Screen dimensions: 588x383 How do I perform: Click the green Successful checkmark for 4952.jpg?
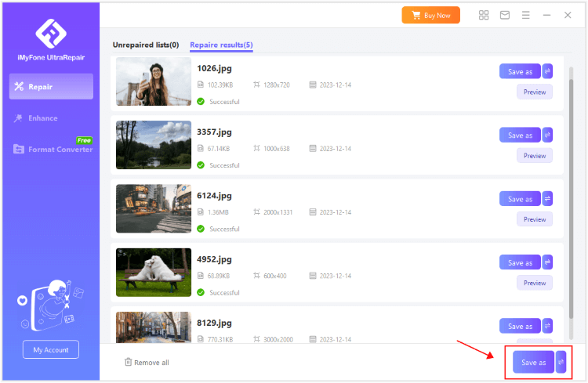point(201,293)
